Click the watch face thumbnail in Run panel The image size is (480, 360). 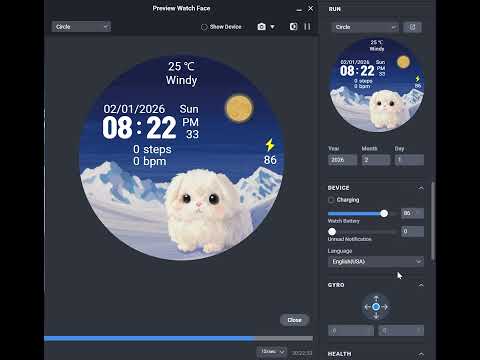377,85
